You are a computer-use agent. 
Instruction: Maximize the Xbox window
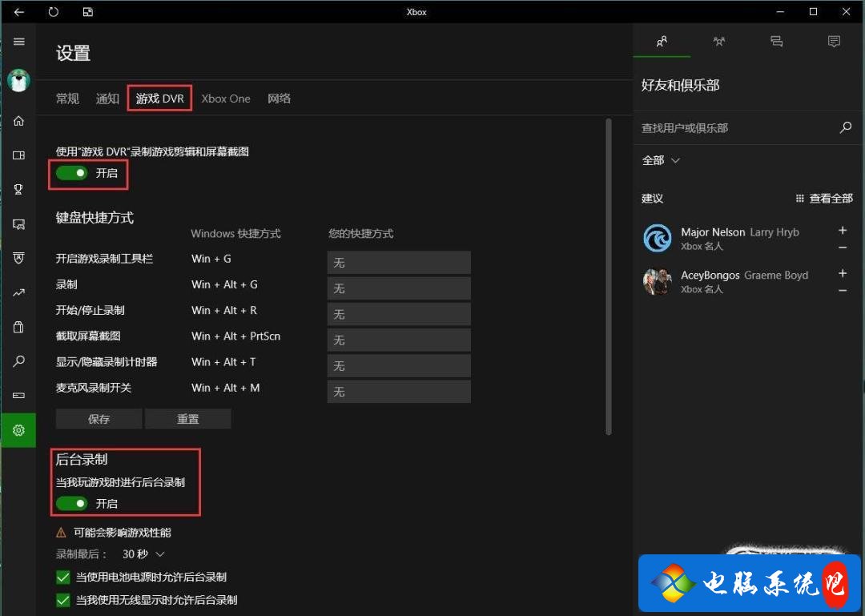pos(813,11)
